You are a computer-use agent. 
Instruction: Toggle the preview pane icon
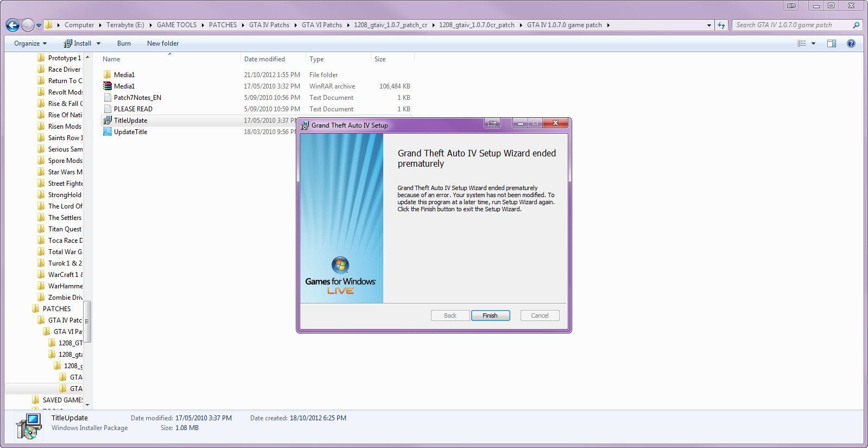click(x=831, y=43)
